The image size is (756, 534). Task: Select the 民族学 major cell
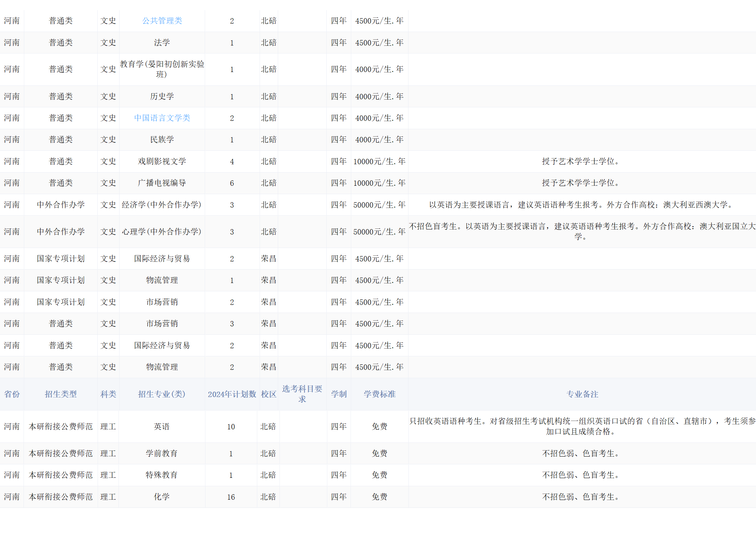(162, 140)
